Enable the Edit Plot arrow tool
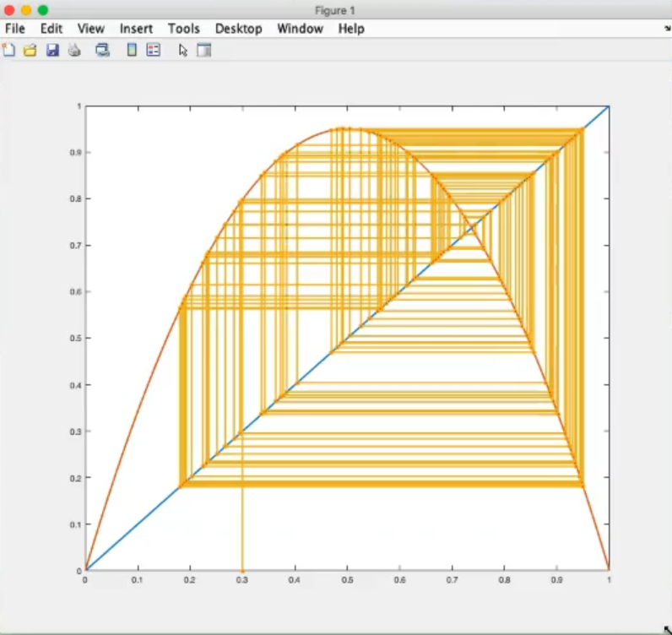Image resolution: width=672 pixels, height=635 pixels. 182,50
